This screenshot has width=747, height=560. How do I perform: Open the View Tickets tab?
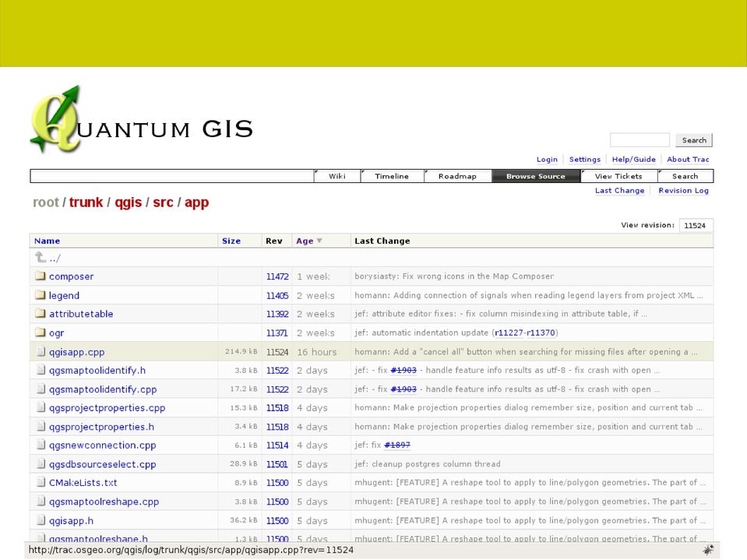tap(618, 176)
